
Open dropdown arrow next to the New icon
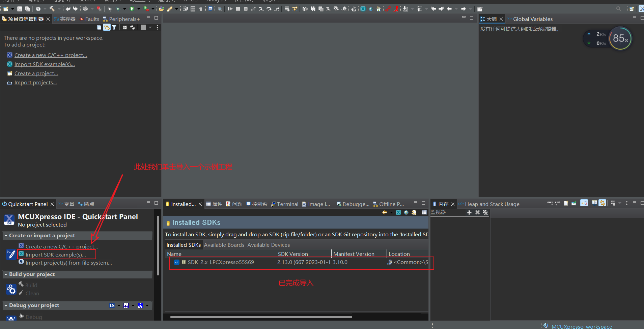click(x=12, y=9)
